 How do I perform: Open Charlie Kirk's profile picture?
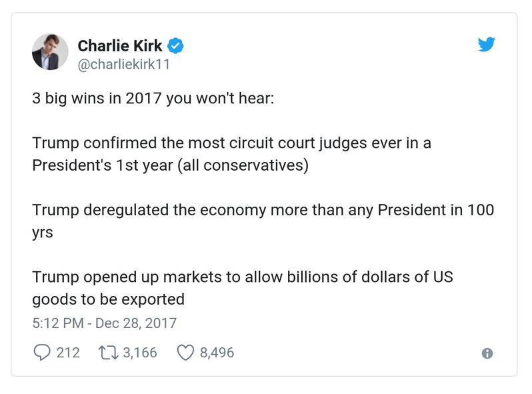click(50, 52)
